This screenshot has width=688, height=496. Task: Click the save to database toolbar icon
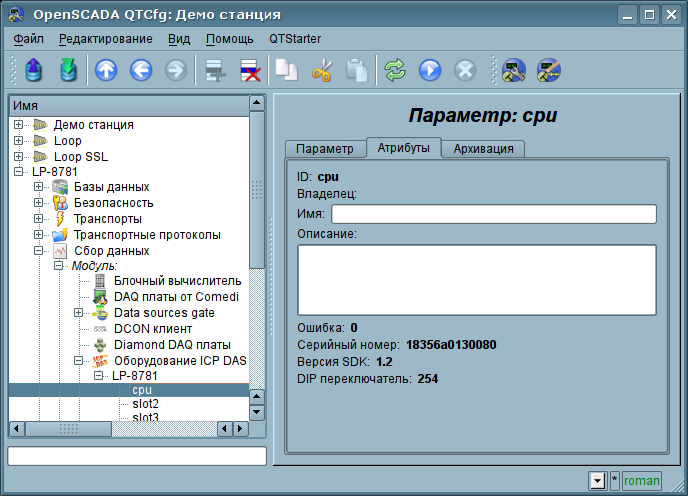click(x=68, y=70)
